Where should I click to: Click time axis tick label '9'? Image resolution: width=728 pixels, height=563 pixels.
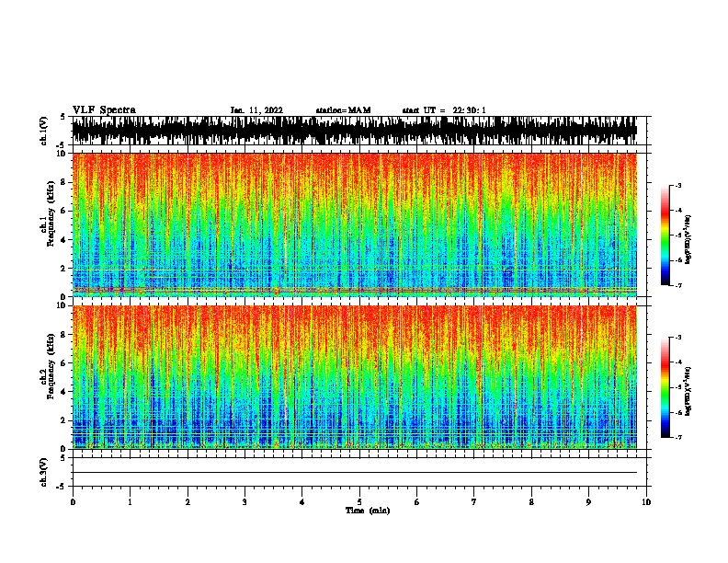(588, 502)
